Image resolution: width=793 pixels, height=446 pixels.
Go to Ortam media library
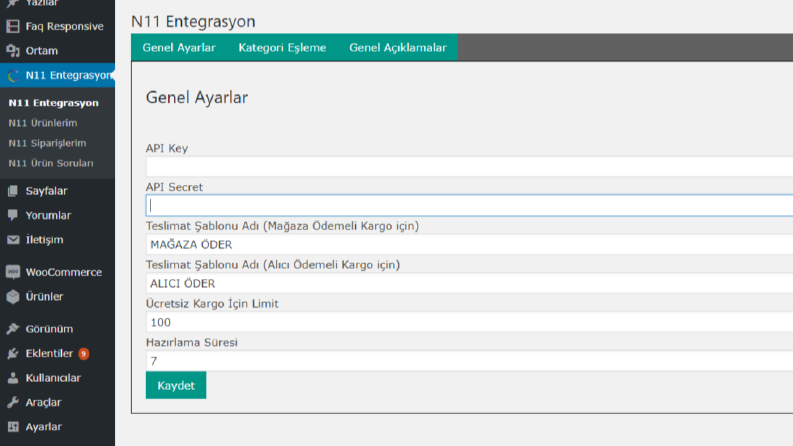coord(41,51)
